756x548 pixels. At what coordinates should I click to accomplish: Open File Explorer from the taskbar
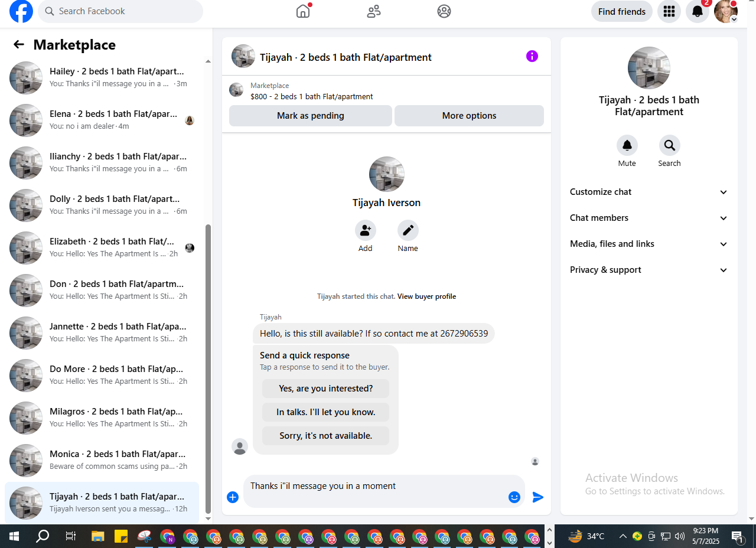tap(98, 536)
